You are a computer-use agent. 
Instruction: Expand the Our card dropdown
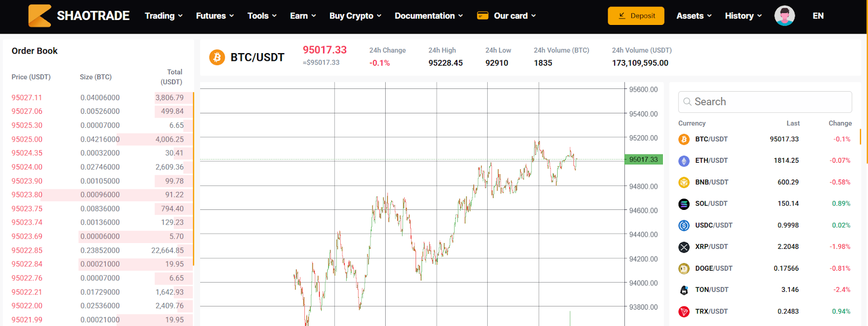(x=515, y=16)
